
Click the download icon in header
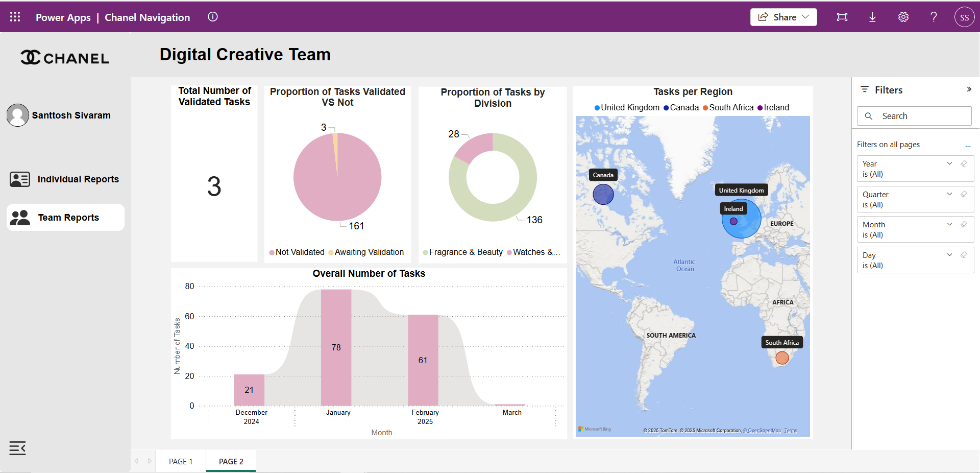tap(872, 17)
